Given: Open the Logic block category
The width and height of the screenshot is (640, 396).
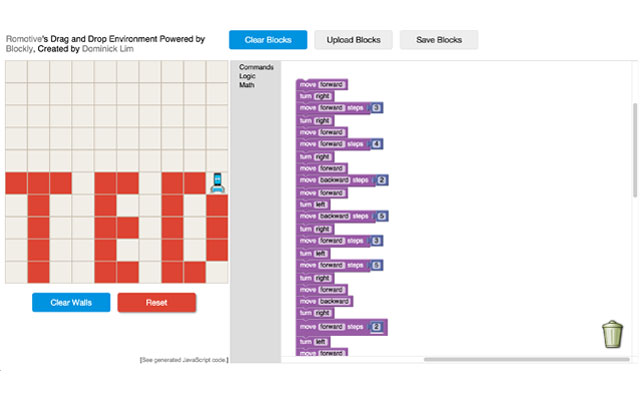Looking at the screenshot, I should click(247, 76).
